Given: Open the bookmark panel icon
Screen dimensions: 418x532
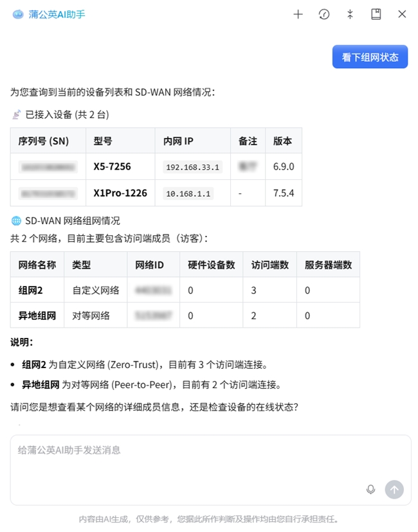Looking at the screenshot, I should (376, 14).
